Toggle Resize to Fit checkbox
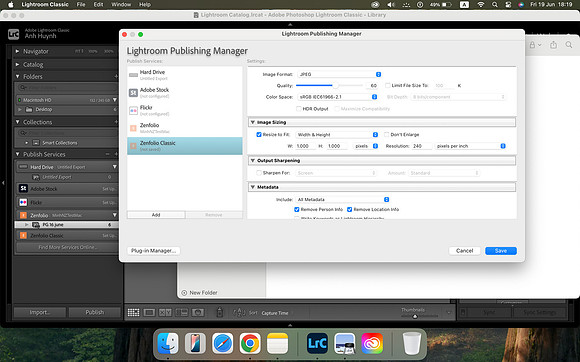 point(259,135)
